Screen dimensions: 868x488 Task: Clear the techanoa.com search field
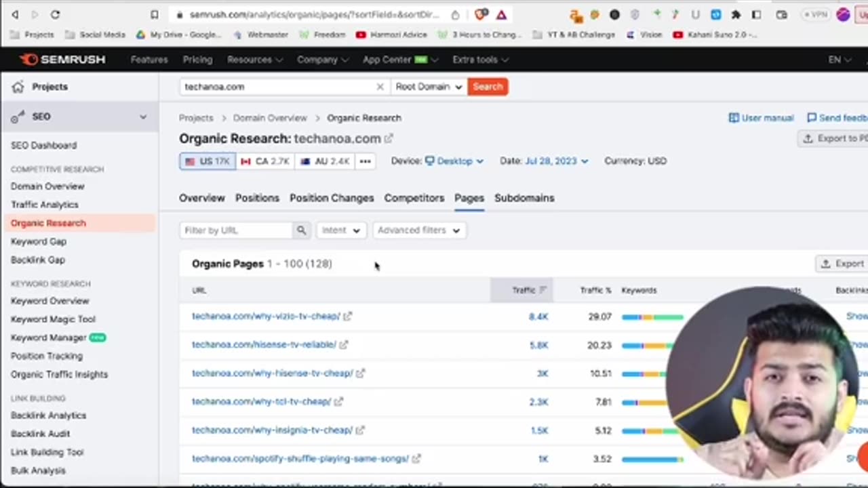pos(380,87)
